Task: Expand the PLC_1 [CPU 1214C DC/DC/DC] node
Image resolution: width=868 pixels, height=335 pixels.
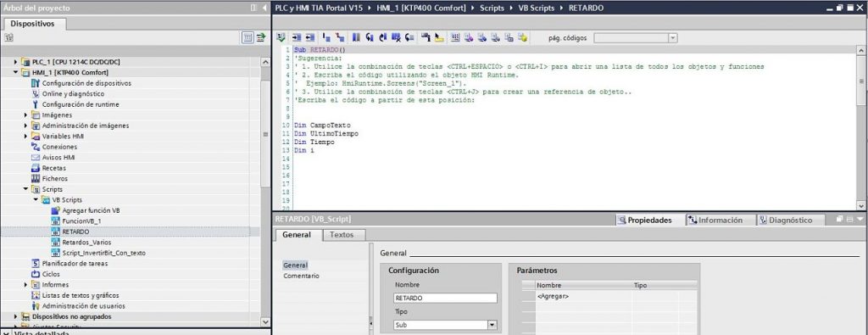Action: click(15, 62)
